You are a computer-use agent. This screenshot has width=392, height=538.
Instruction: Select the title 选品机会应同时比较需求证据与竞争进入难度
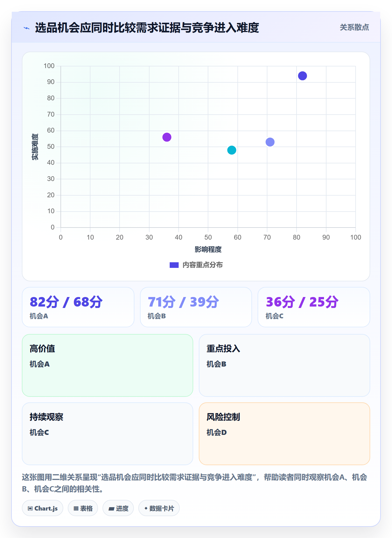(x=147, y=28)
